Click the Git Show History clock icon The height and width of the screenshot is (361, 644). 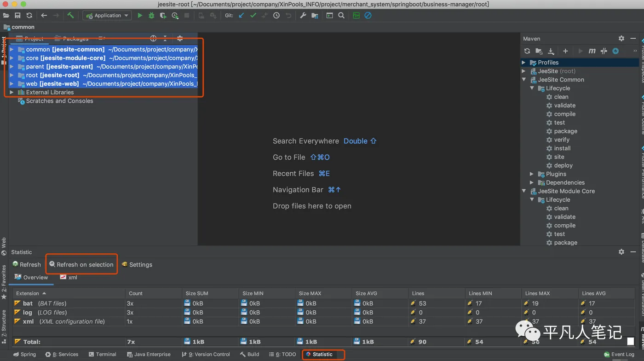pos(276,16)
